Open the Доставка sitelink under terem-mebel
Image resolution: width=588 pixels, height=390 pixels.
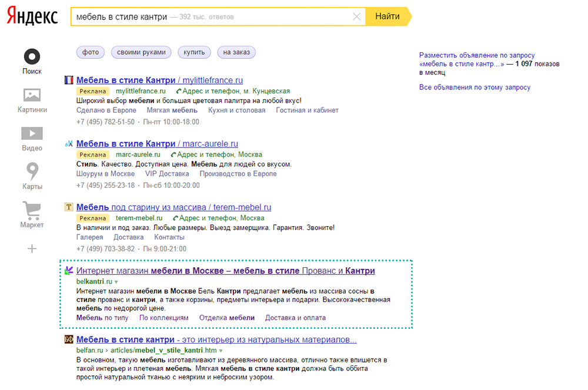click(x=128, y=237)
